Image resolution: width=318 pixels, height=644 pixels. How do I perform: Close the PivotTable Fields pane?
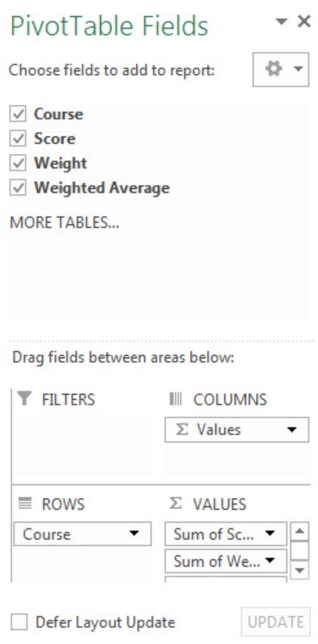pyautogui.click(x=303, y=22)
